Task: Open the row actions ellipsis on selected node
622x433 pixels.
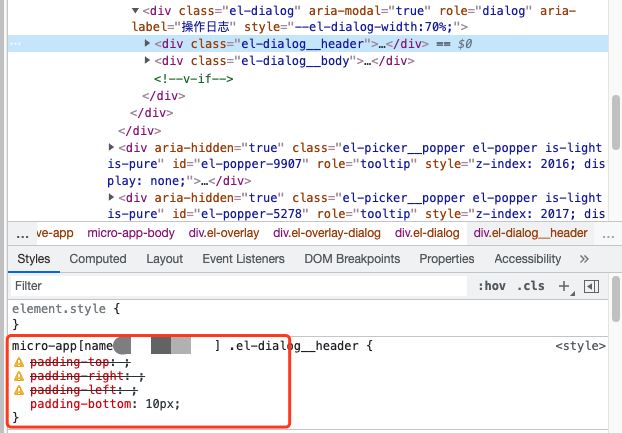Action: tap(15, 43)
